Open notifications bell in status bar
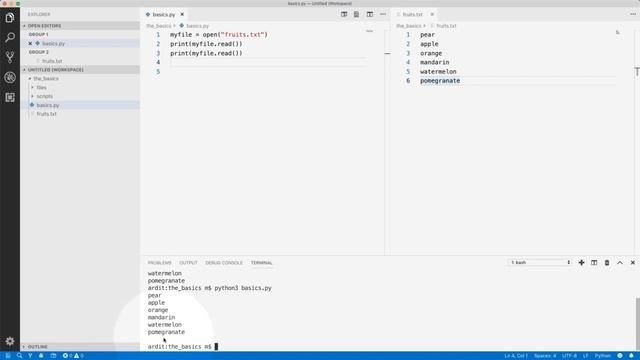Screen dimensions: 640x360 (x=631, y=356)
